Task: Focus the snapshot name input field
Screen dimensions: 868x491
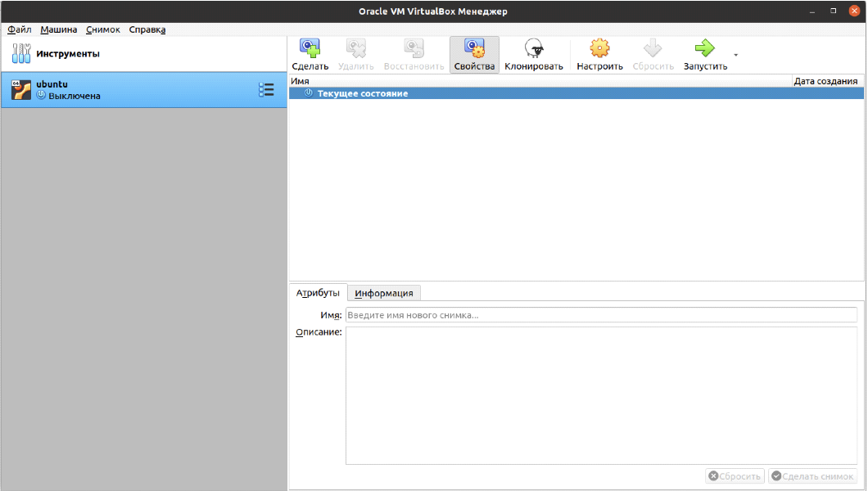Action: click(x=601, y=315)
